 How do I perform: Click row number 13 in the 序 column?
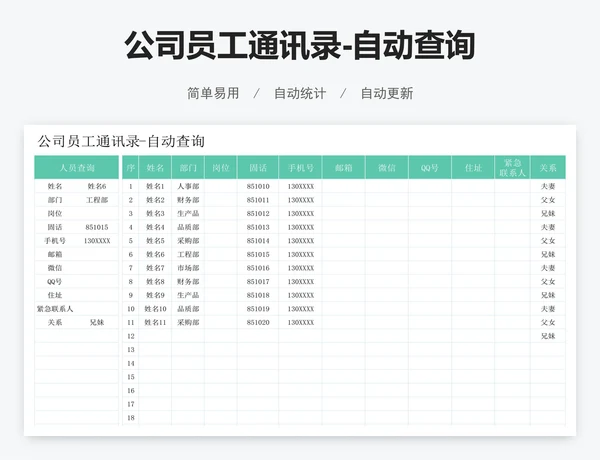(x=131, y=350)
